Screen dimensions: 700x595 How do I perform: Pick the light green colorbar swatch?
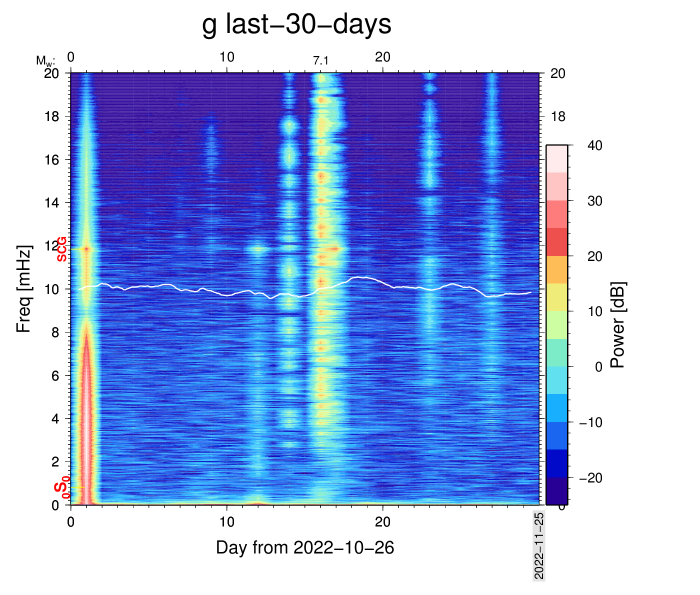[556, 325]
